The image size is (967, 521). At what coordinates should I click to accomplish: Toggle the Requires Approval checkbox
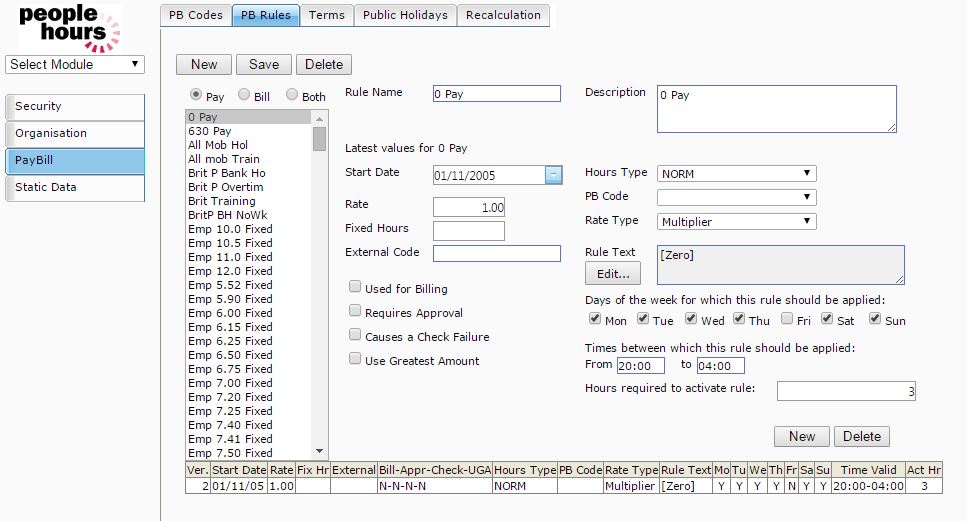[x=355, y=312]
